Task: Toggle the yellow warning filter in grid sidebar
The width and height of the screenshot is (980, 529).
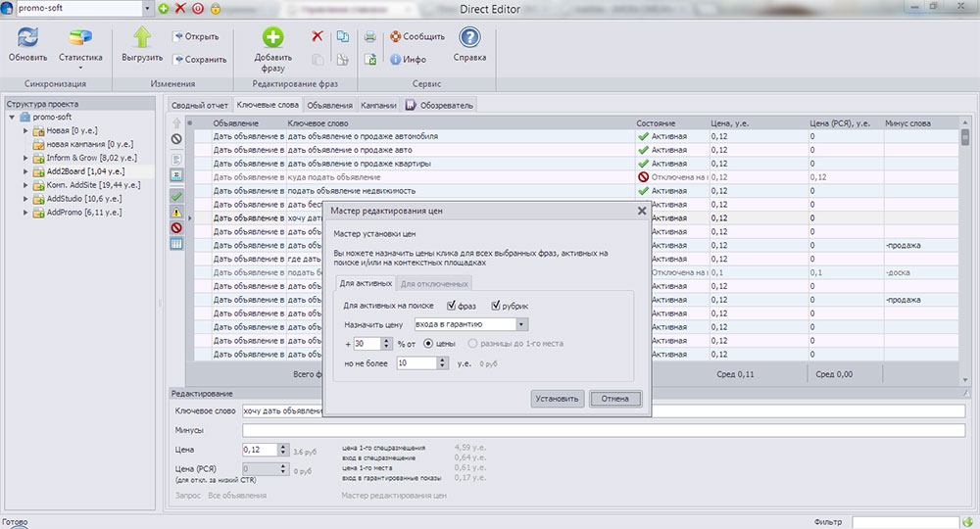Action: tap(176, 213)
